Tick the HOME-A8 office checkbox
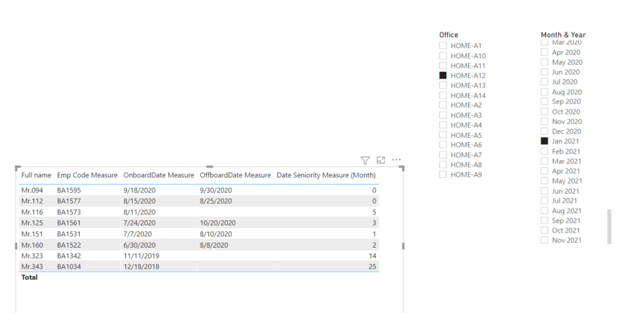The width and height of the screenshot is (644, 313). (443, 164)
